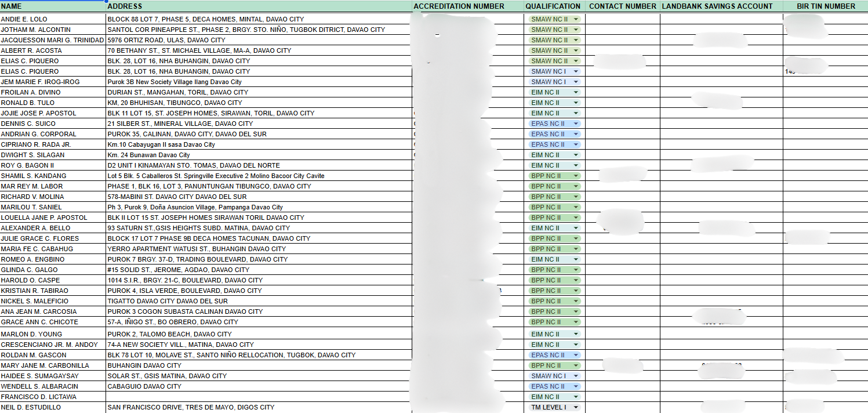Screen dimensions: 868x413
Task: Click name cell JULIE GRACE C. FLORES
Action: (53, 238)
